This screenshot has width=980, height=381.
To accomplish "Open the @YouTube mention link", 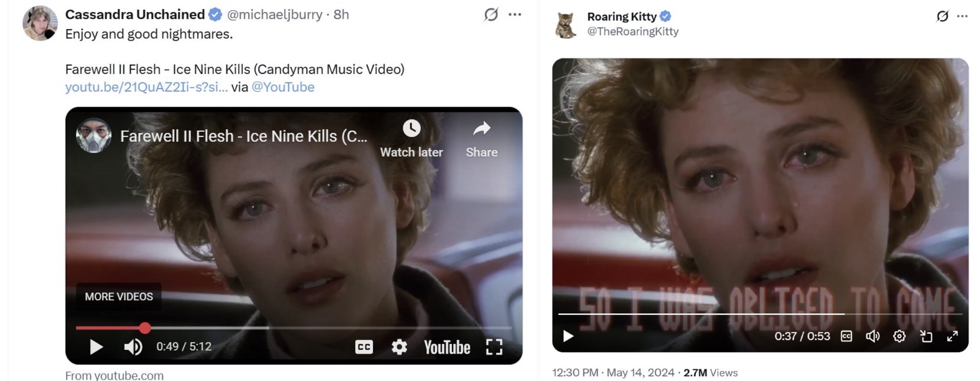I will point(283,87).
